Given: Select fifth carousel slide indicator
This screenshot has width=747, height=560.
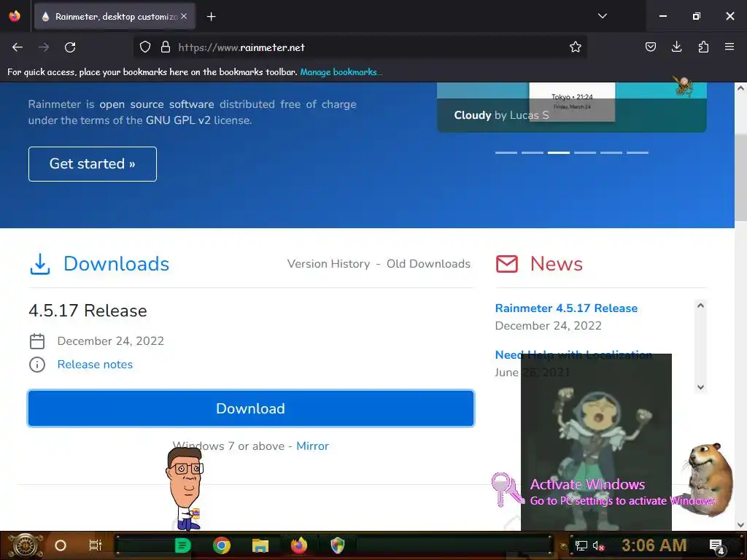Looking at the screenshot, I should [611, 152].
